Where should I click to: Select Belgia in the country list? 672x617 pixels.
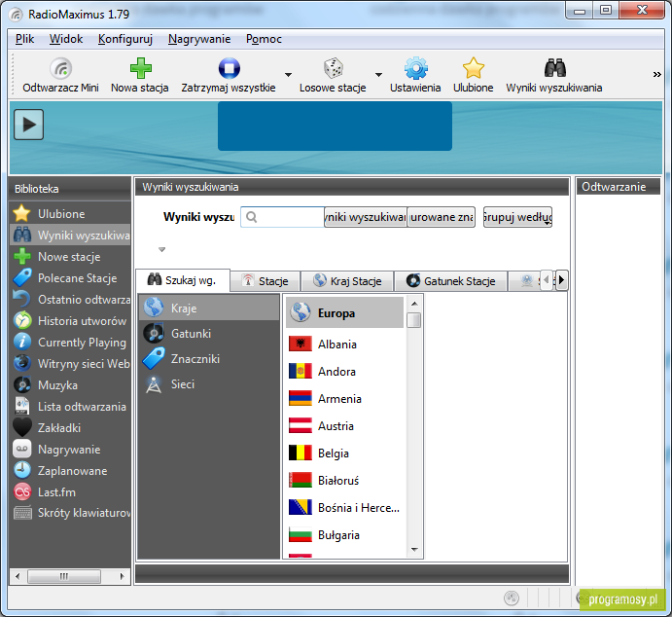click(345, 454)
